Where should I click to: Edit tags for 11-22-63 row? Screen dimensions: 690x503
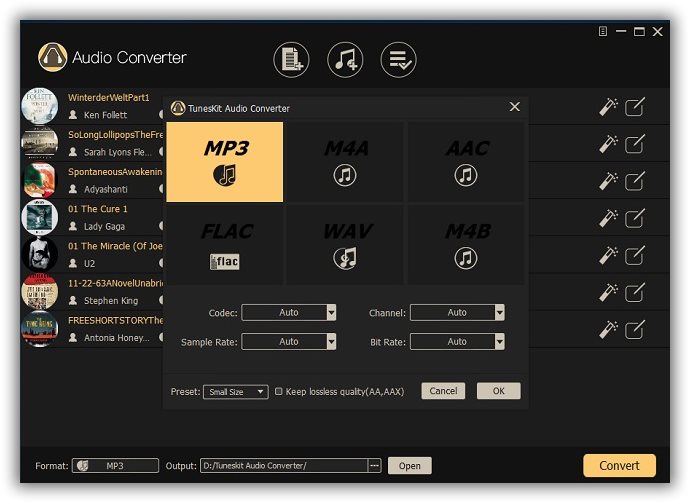(x=635, y=293)
